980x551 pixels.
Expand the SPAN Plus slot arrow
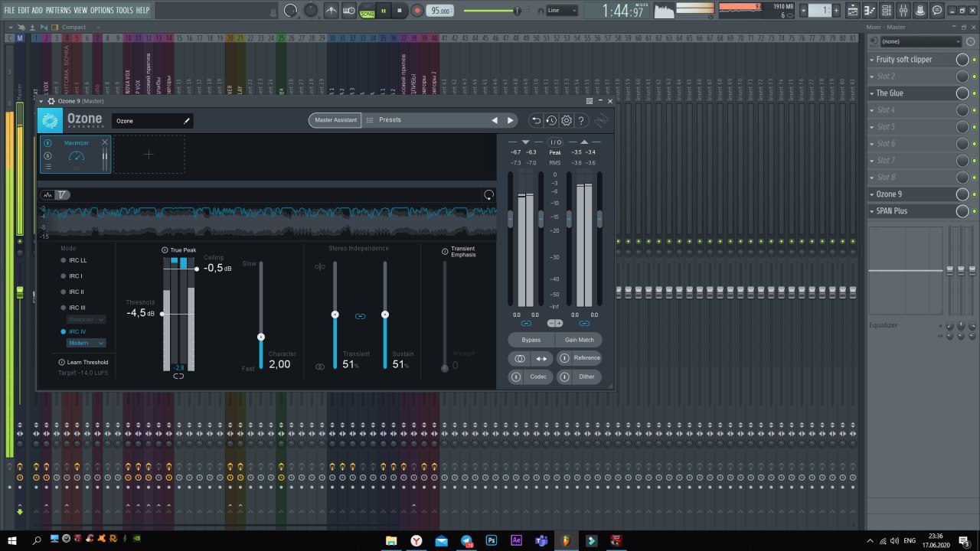coord(872,211)
